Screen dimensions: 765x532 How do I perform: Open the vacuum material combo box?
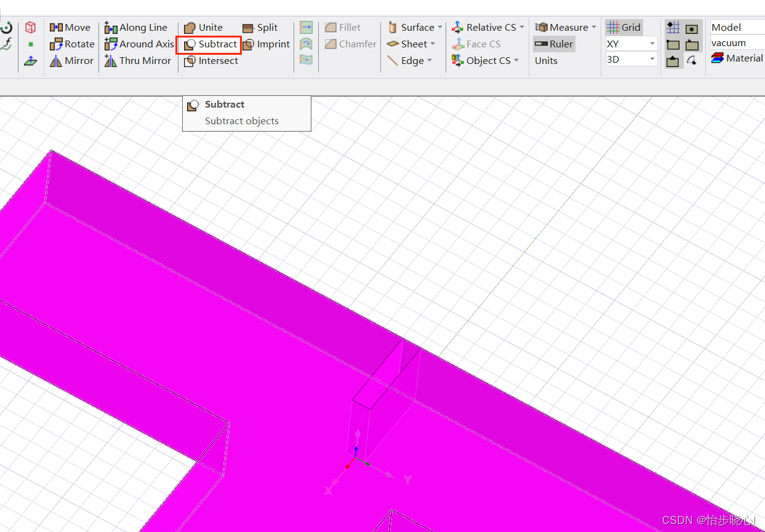737,43
